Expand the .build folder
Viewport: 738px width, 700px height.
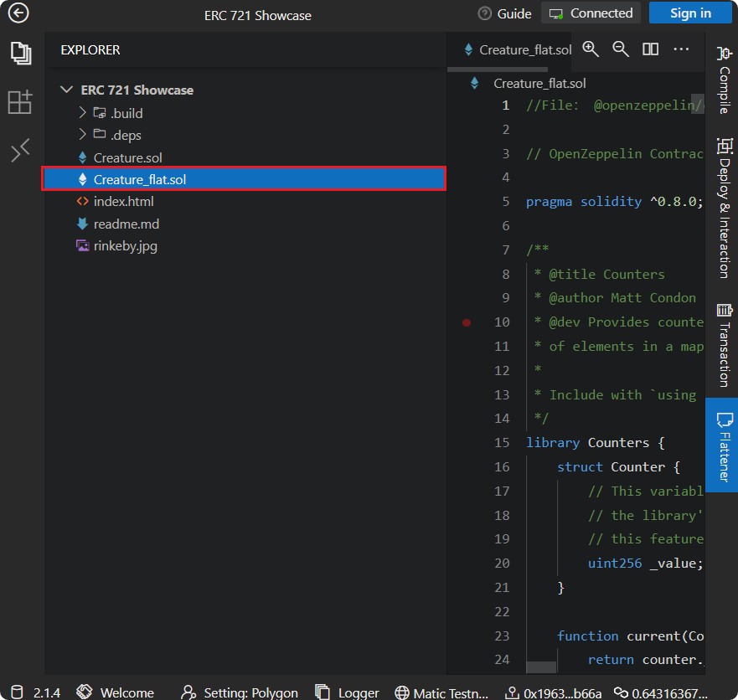(82, 113)
